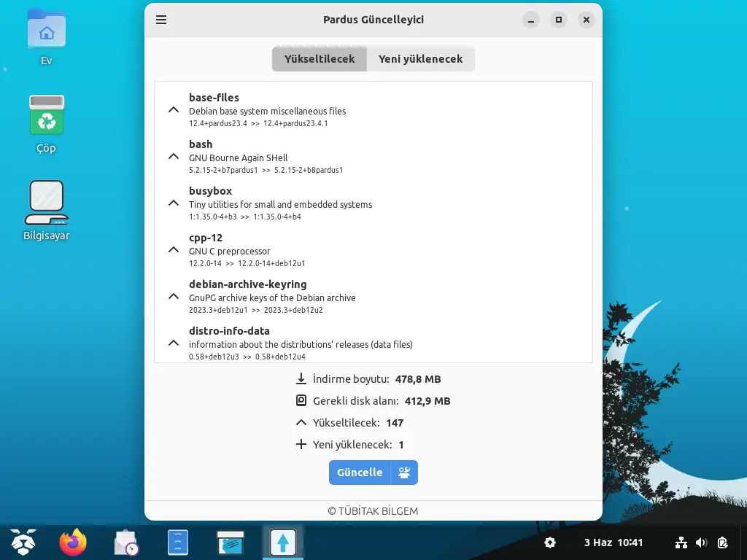
Task: Close the Pardus Güncelleyici window
Action: [586, 20]
